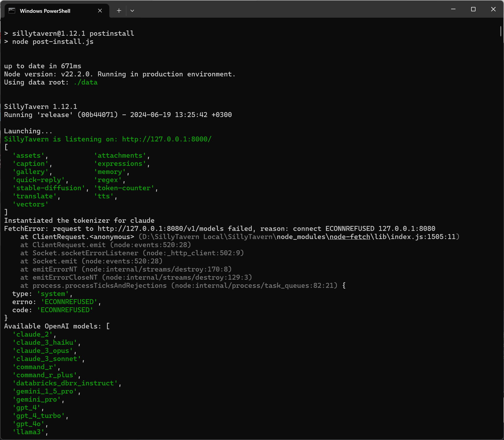This screenshot has height=440, width=504.
Task: Expand the new tab profile dropdown chevron
Action: coord(132,11)
